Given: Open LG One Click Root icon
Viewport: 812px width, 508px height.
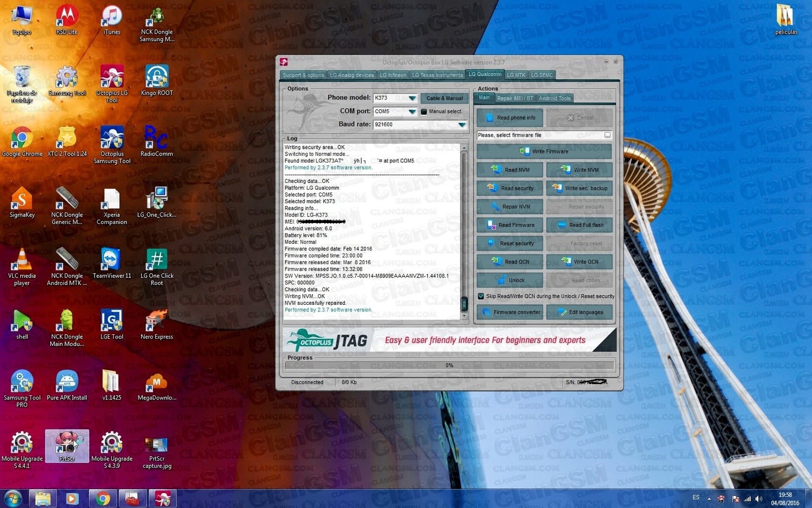Looking at the screenshot, I should (x=157, y=268).
